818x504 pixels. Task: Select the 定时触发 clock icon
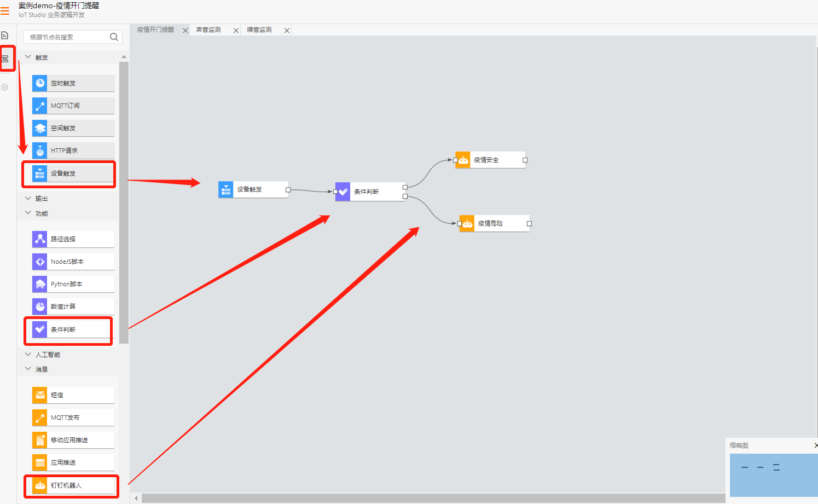point(40,83)
